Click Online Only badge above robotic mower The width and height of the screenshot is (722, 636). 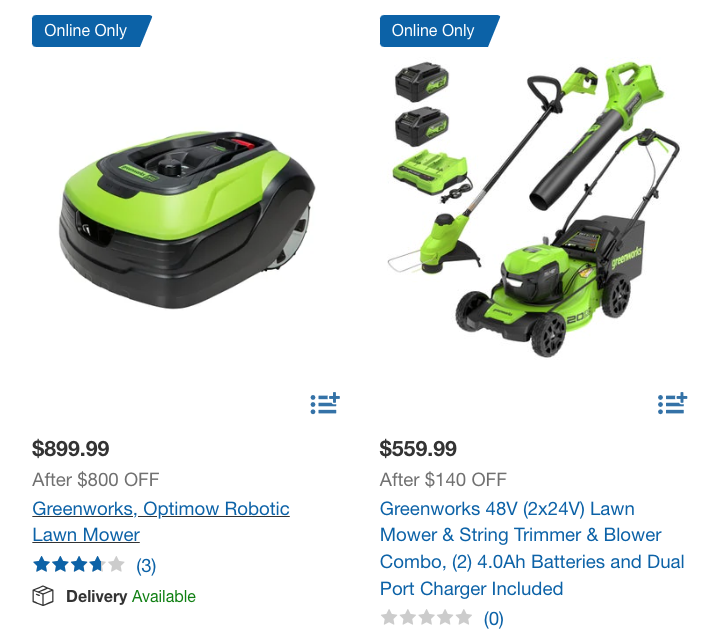(x=92, y=31)
